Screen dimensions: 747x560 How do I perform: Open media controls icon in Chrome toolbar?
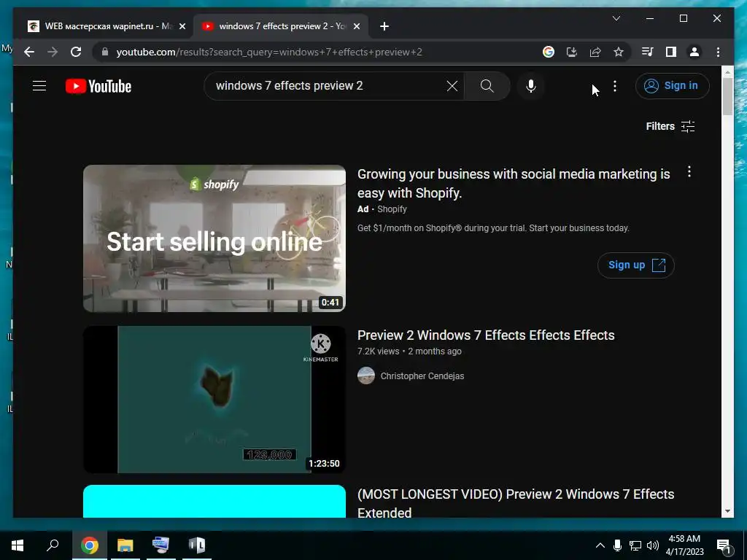tap(648, 52)
